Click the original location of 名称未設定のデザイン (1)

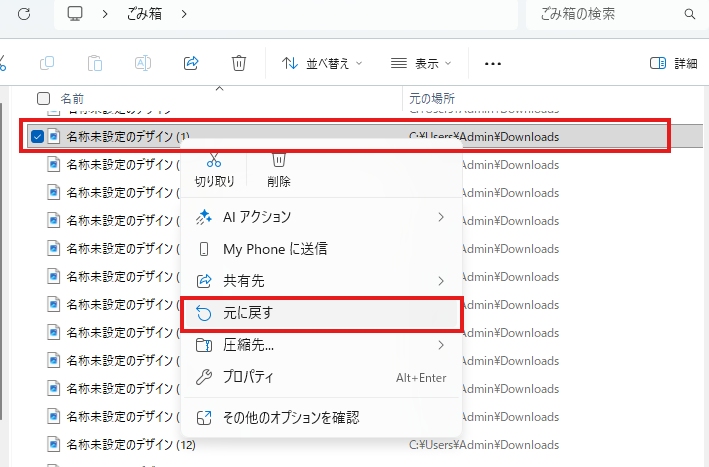point(484,137)
